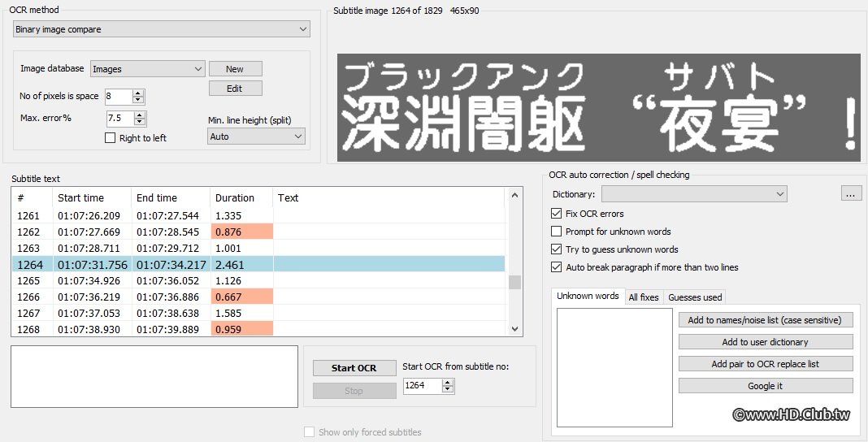Click the subtitle list scroll up arrow
This screenshot has height=442, width=868.
coord(514,195)
